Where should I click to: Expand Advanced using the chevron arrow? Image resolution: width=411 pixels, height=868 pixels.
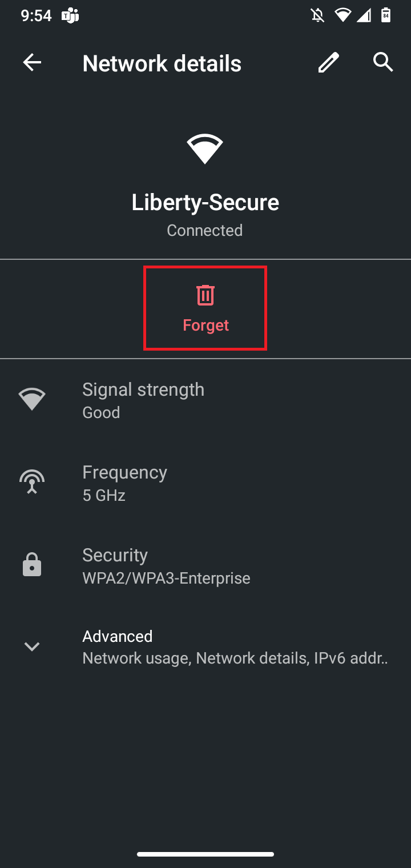point(32,646)
